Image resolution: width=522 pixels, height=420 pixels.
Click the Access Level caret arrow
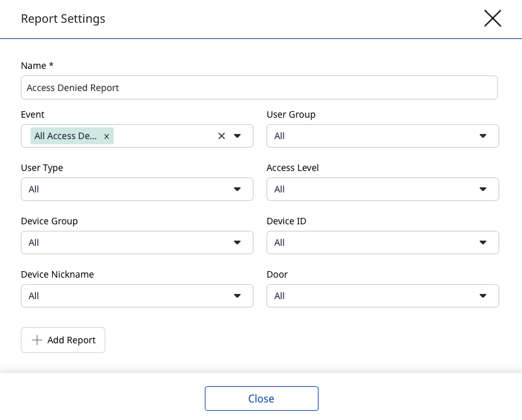click(x=482, y=189)
